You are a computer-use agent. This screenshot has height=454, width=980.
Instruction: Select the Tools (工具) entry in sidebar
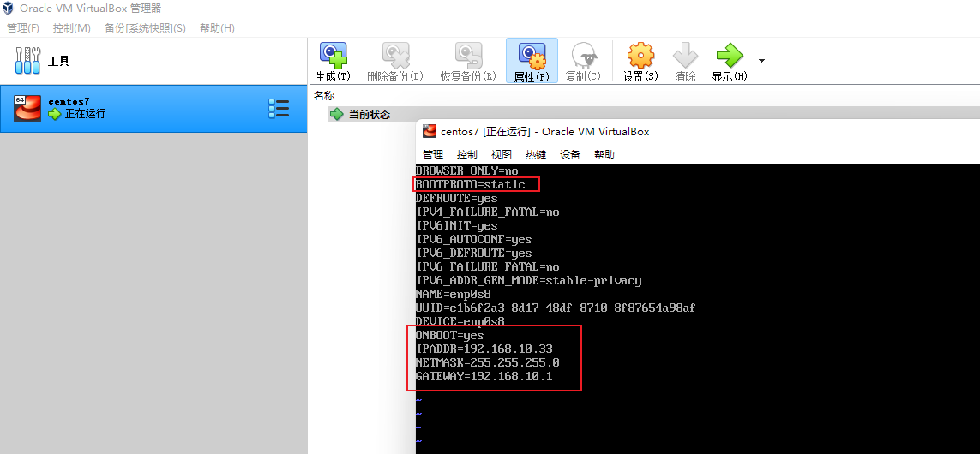coord(153,61)
